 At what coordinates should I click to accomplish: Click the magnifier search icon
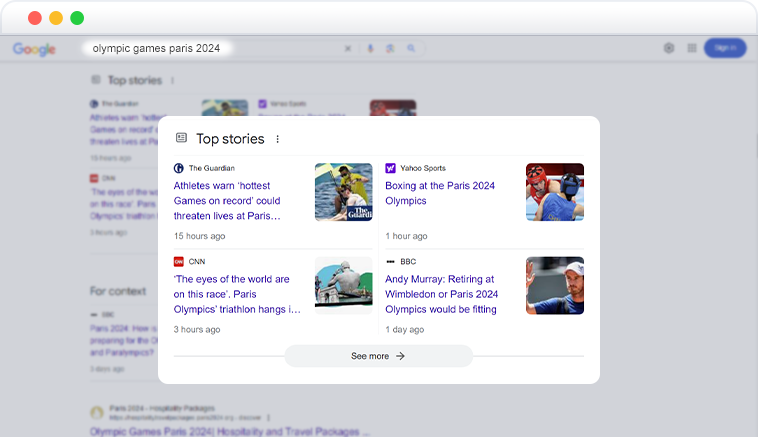click(x=411, y=48)
